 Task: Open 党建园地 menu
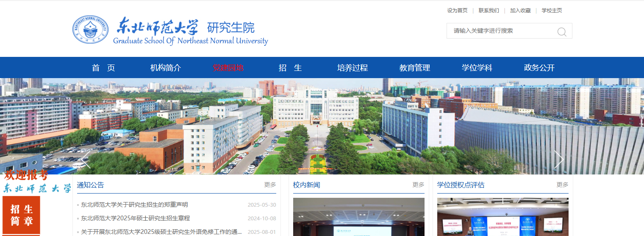pyautogui.click(x=228, y=67)
